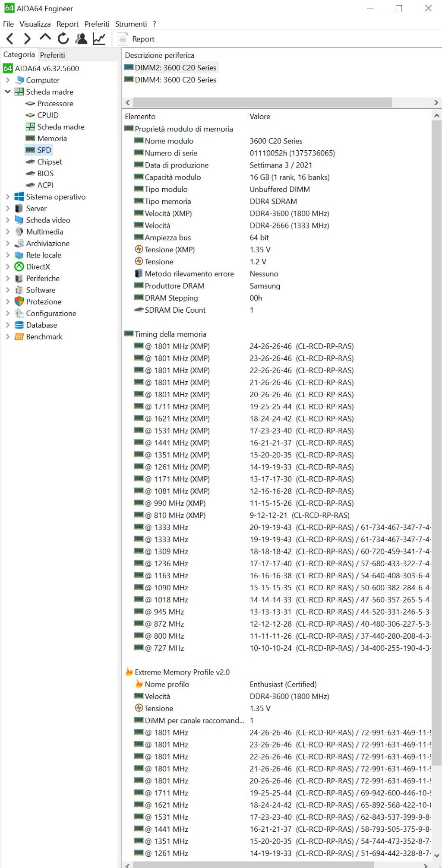Click the Forward navigation arrow
The height and width of the screenshot is (868, 442).
point(27,39)
